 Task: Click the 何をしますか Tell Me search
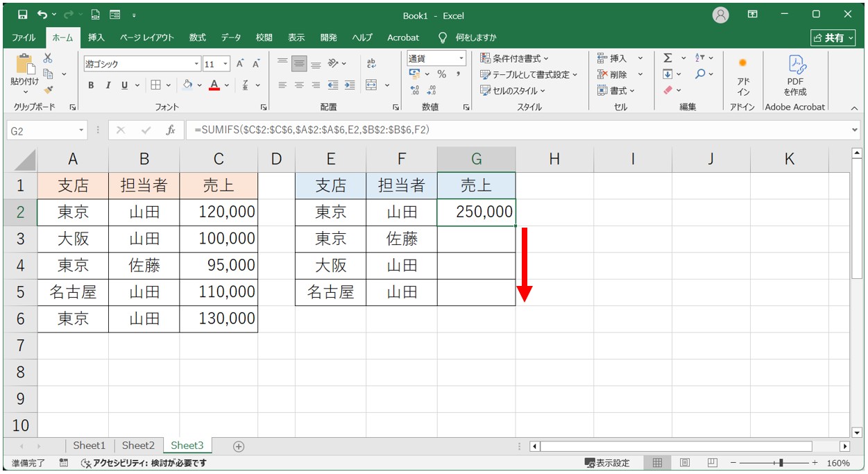[468, 37]
